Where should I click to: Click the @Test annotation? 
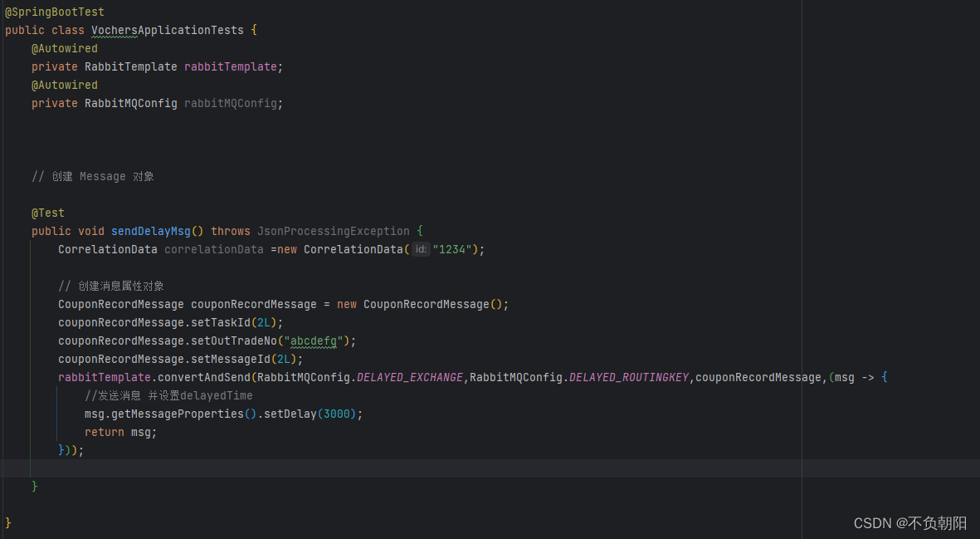tap(48, 213)
